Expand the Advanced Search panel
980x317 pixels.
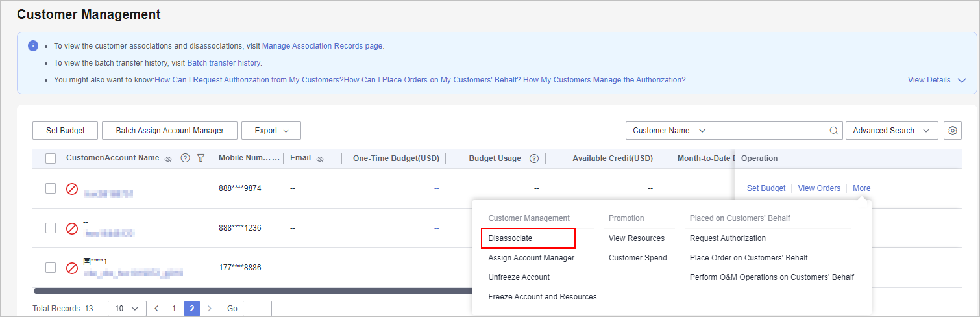891,131
